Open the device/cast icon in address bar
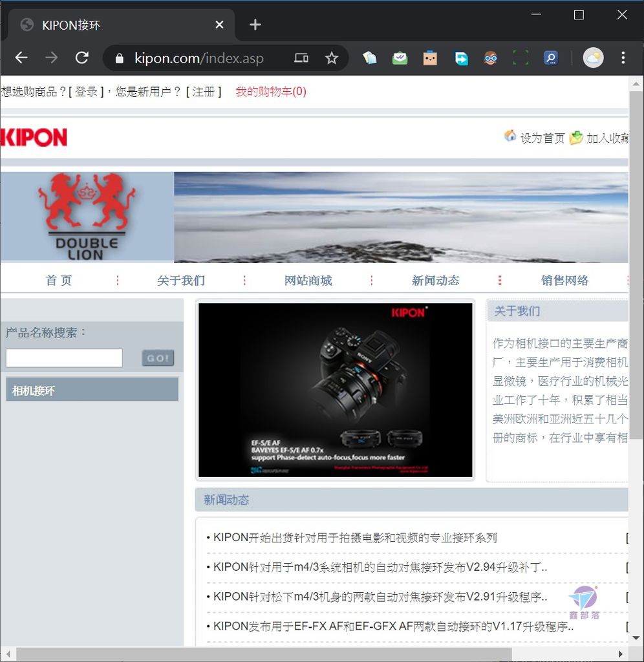This screenshot has width=644, height=662. [x=301, y=58]
